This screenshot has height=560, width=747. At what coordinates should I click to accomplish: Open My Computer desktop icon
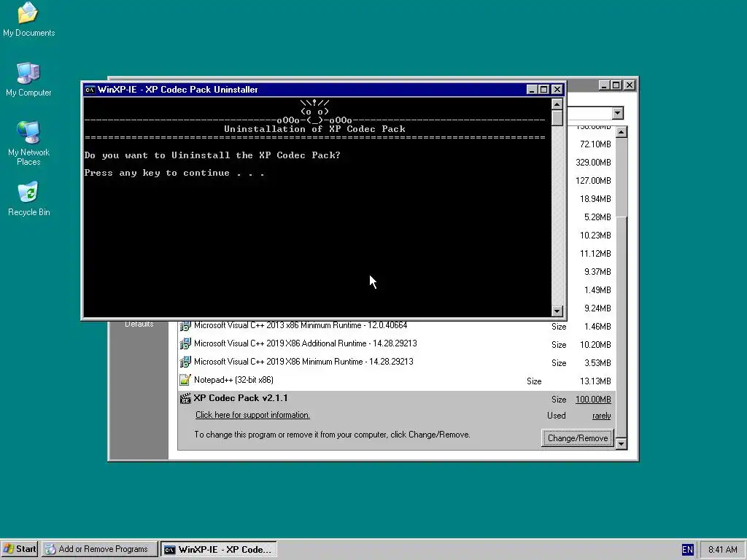coord(28,79)
